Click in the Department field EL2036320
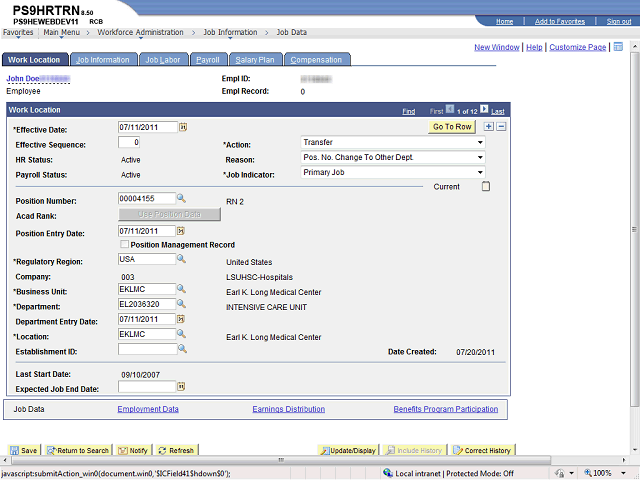This screenshot has width=640, height=480. click(x=147, y=304)
